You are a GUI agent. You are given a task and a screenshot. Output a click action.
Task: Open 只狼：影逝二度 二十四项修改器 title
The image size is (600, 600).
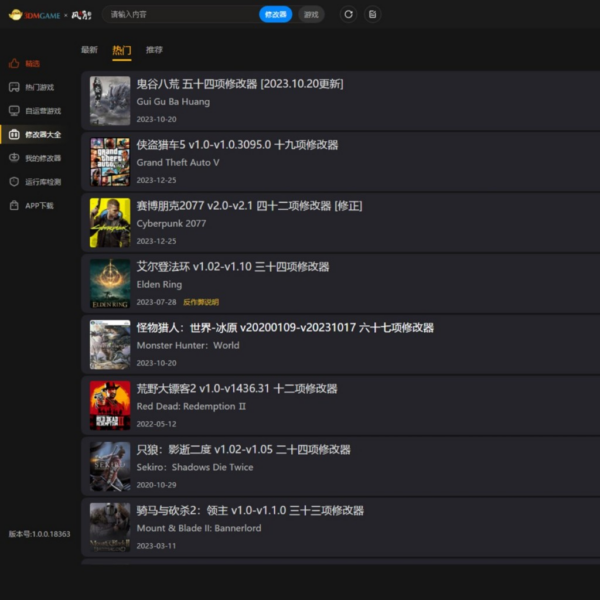(243, 450)
